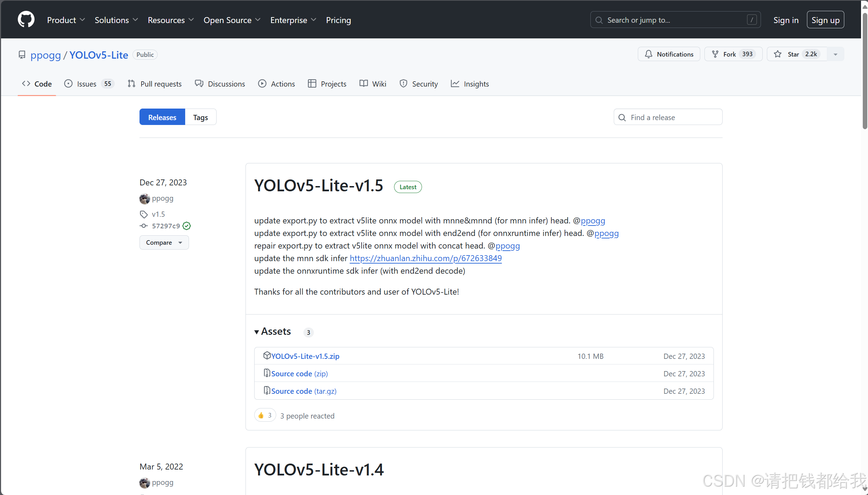Open the Compare dropdown
This screenshot has width=868, height=495.
[164, 243]
